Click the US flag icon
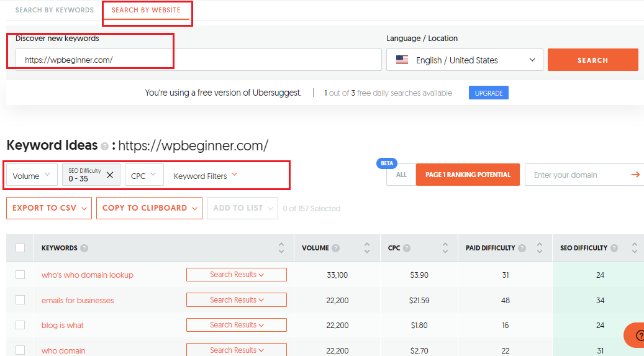The width and height of the screenshot is (644, 356). point(402,60)
